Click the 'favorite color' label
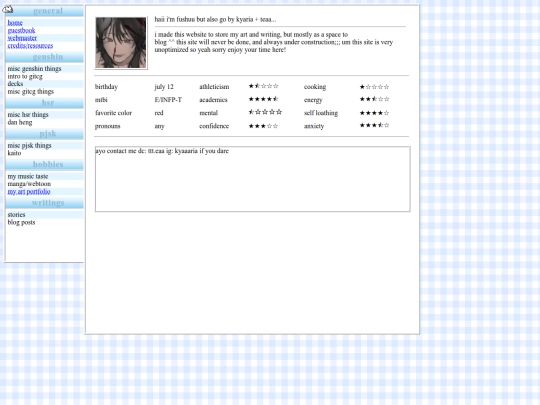This screenshot has height=405, width=540. (114, 113)
